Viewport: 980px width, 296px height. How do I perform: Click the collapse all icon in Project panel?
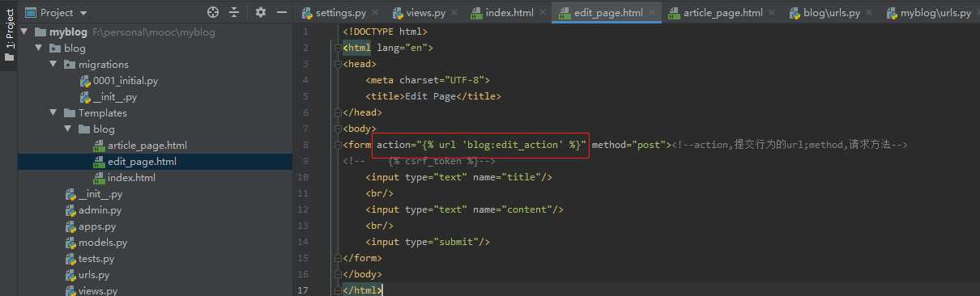tap(234, 12)
